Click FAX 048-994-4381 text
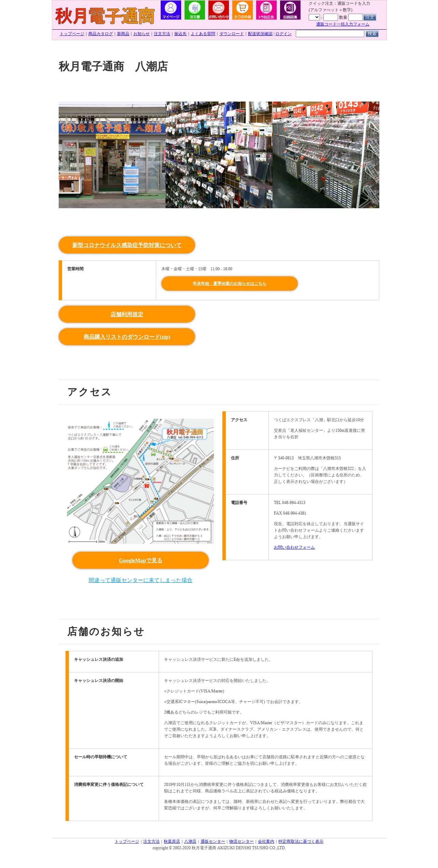 pos(290,513)
